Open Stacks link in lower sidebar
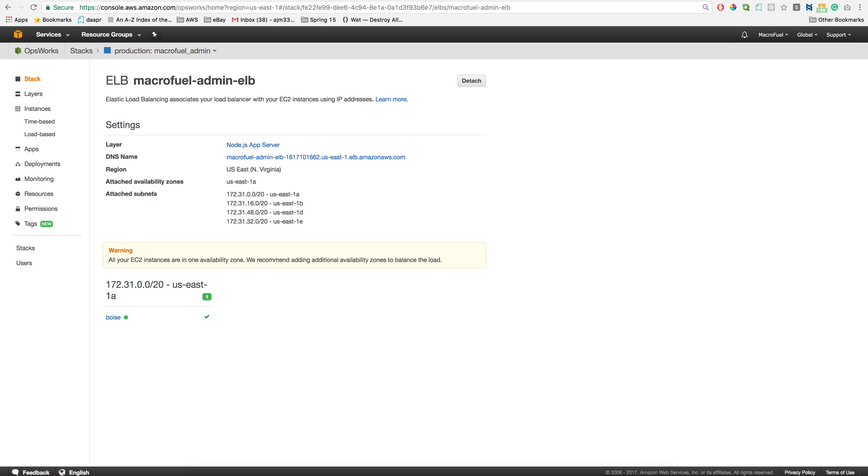Viewport: 868px width, 476px height. pyautogui.click(x=25, y=248)
